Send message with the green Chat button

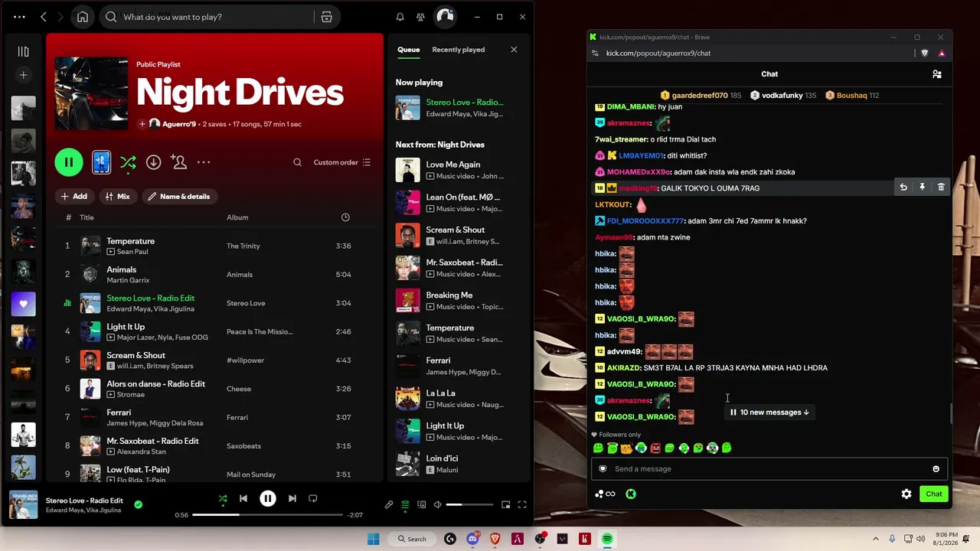[934, 494]
